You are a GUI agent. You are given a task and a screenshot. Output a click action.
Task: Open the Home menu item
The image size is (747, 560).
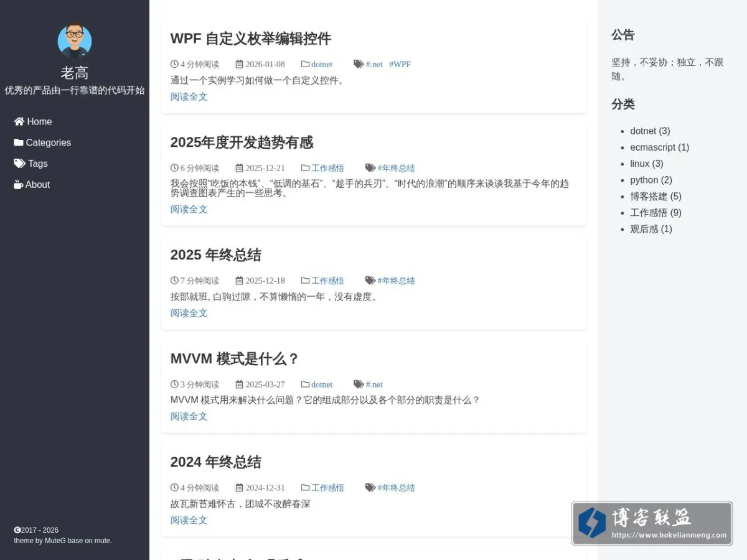[x=33, y=121]
